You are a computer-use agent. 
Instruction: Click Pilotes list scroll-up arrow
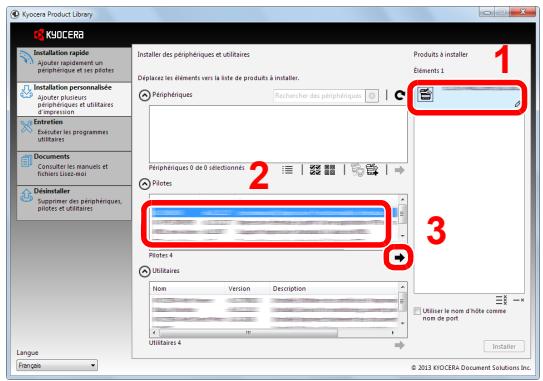point(402,200)
